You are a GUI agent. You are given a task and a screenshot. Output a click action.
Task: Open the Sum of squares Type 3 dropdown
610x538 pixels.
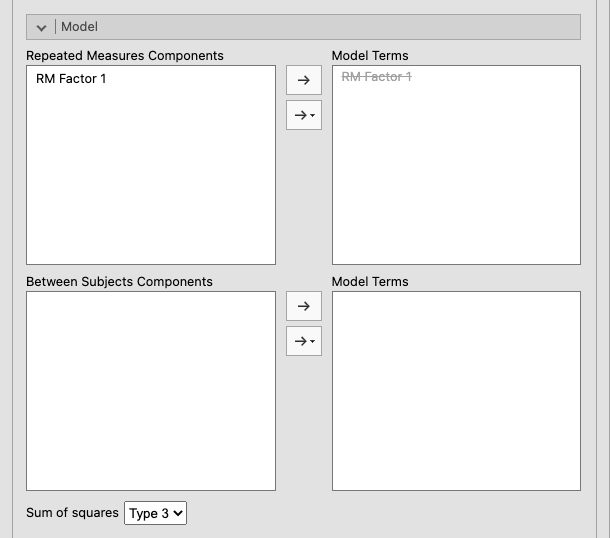pos(156,513)
